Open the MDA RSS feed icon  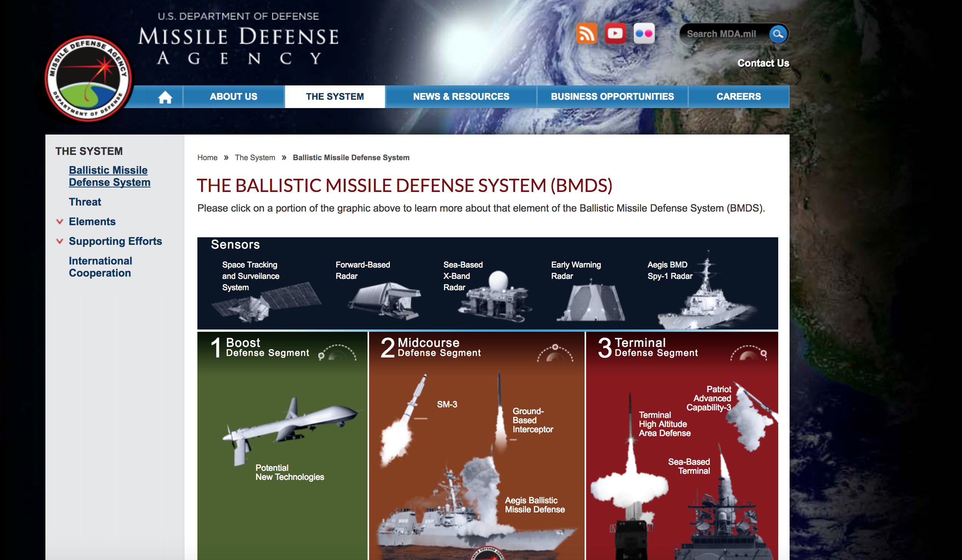coord(587,34)
